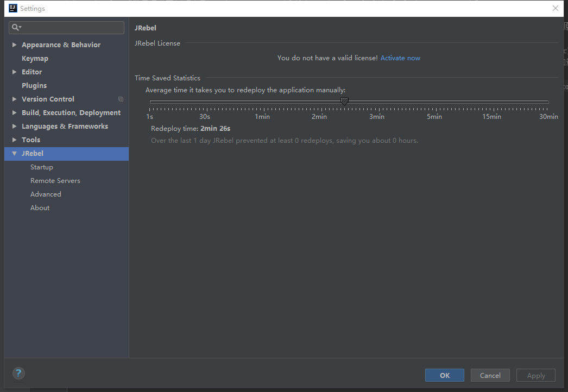Screen dimensions: 568x392
Task: Open the Keymap settings page
Action: (x=35, y=58)
